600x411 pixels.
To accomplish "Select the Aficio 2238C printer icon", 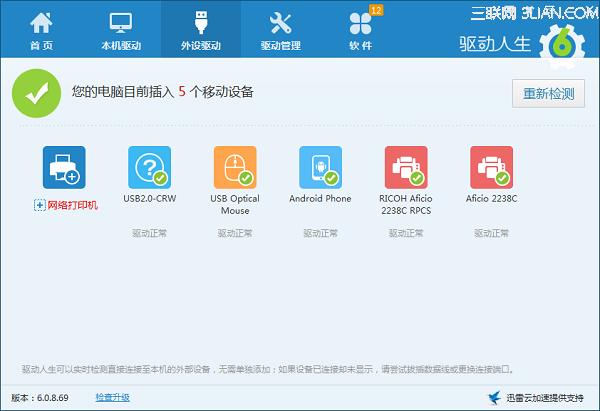I will [491, 167].
